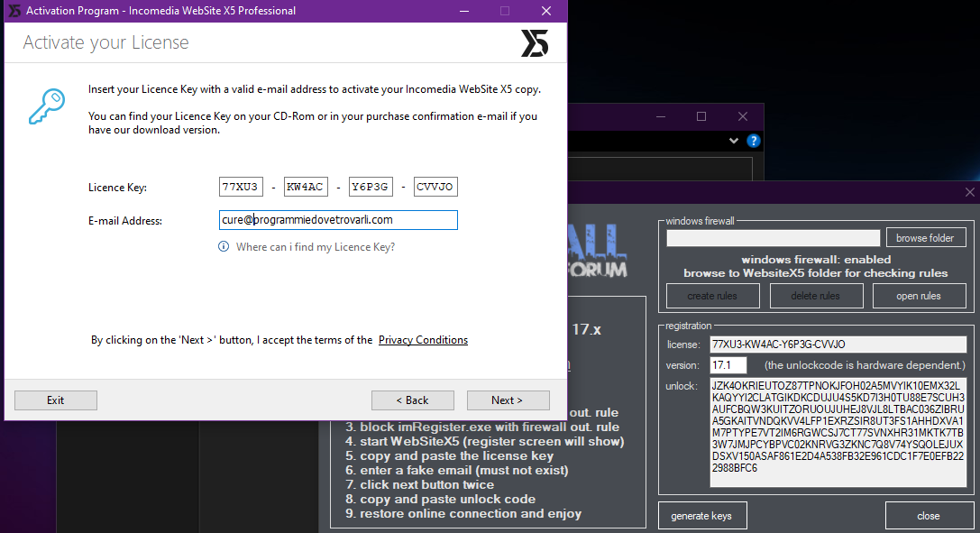Click the WebSite X5 logo in header
The width and height of the screenshot is (980, 533).
pyautogui.click(x=535, y=43)
